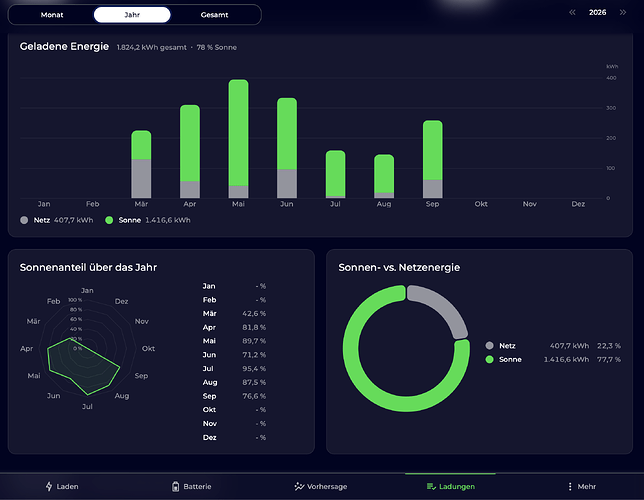Click the August bar in the chart

[x=384, y=176]
